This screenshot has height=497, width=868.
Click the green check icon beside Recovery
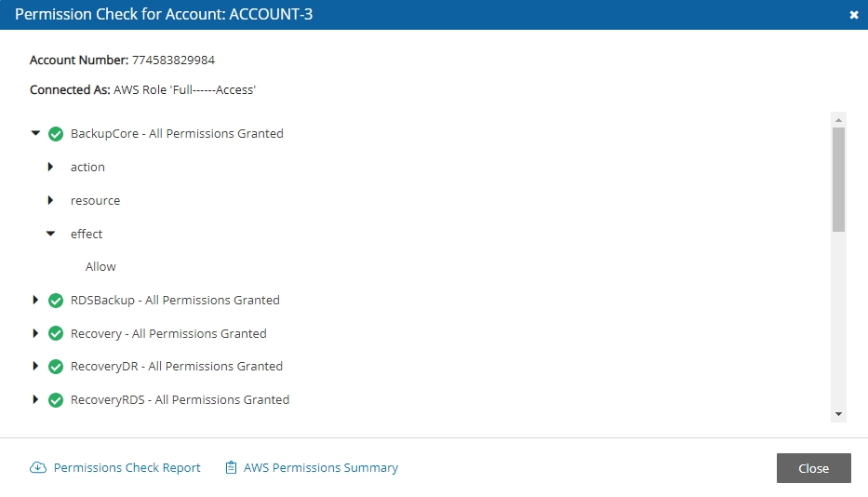56,334
